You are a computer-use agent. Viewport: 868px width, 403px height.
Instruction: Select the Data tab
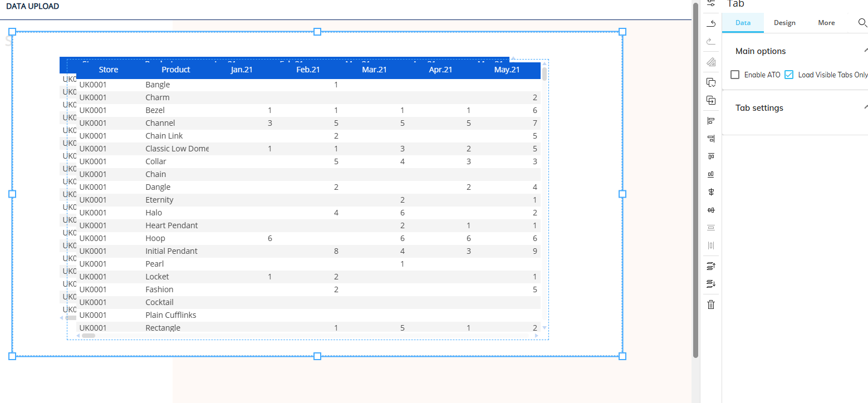[x=743, y=23]
